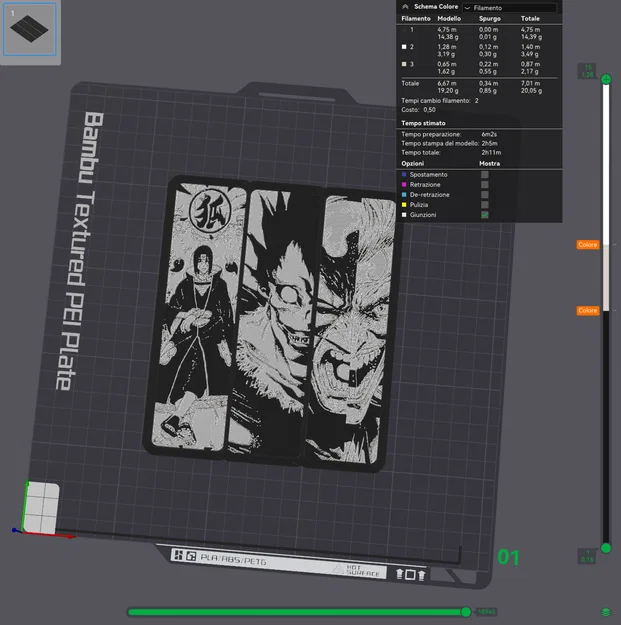Image resolution: width=621 pixels, height=625 pixels.
Task: Click the bottom layer label showing 1 / 0.16
Action: pos(588,556)
